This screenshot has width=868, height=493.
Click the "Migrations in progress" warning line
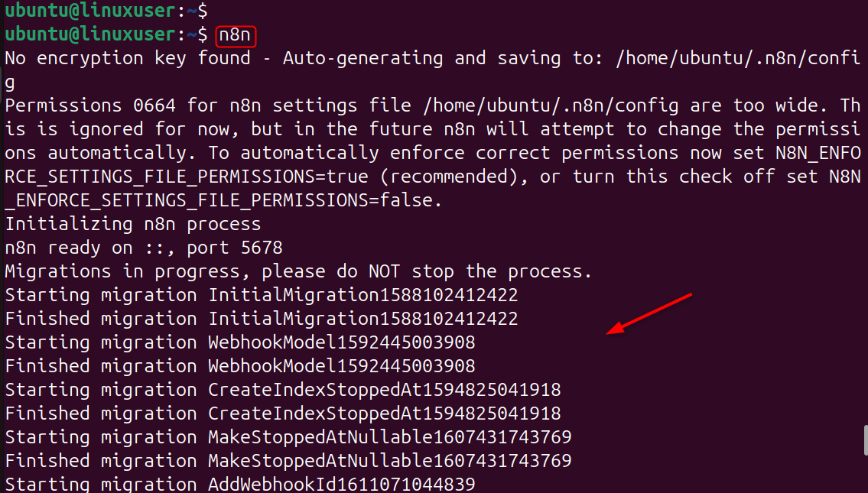[x=298, y=272]
